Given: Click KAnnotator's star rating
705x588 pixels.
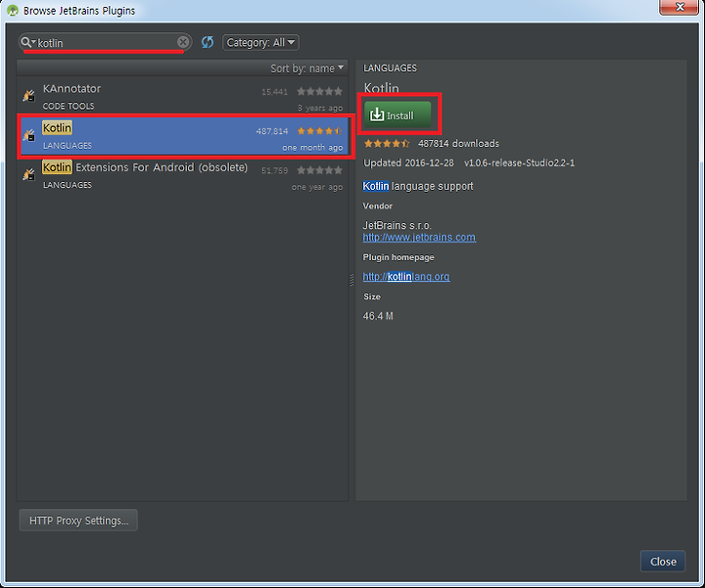Looking at the screenshot, I should (319, 92).
